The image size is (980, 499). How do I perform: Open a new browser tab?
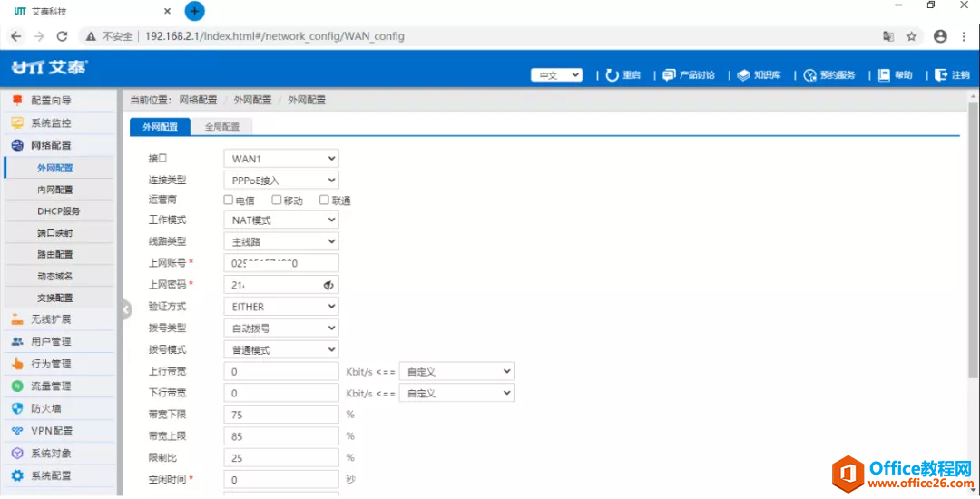(194, 11)
